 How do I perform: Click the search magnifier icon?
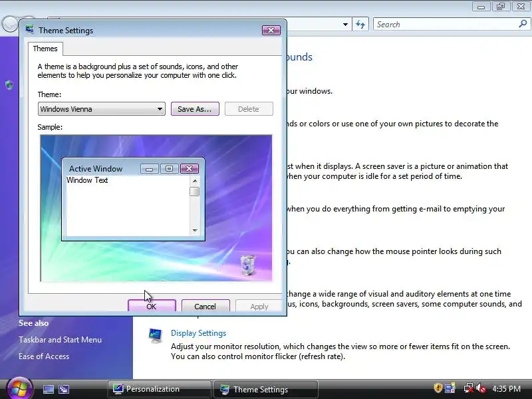pyautogui.click(x=523, y=24)
